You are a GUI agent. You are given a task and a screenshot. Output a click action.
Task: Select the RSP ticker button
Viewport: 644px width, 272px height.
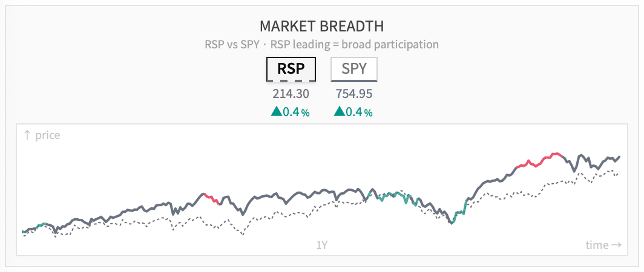[291, 69]
